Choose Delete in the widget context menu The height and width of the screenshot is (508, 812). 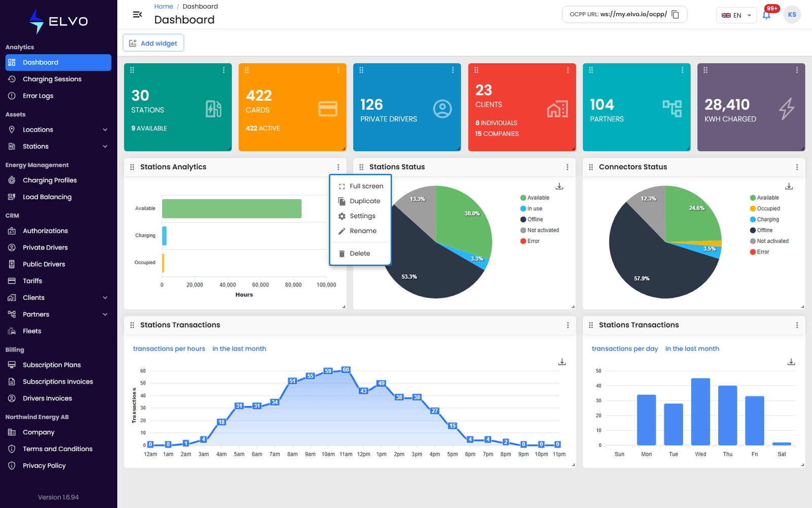click(360, 253)
